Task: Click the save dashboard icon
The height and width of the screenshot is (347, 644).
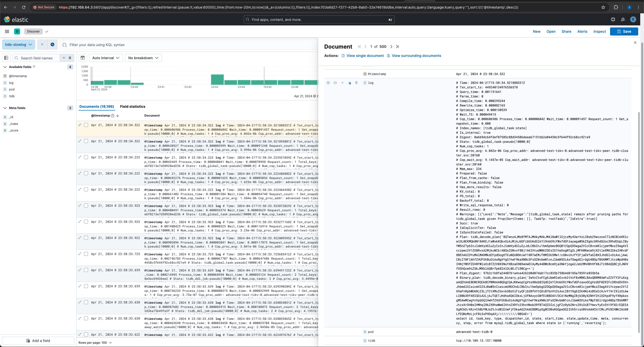Action: point(624,31)
